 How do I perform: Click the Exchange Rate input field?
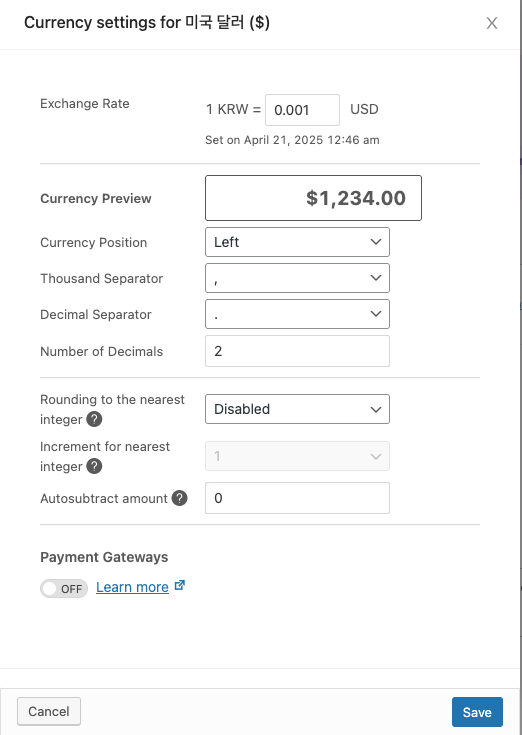(x=302, y=110)
